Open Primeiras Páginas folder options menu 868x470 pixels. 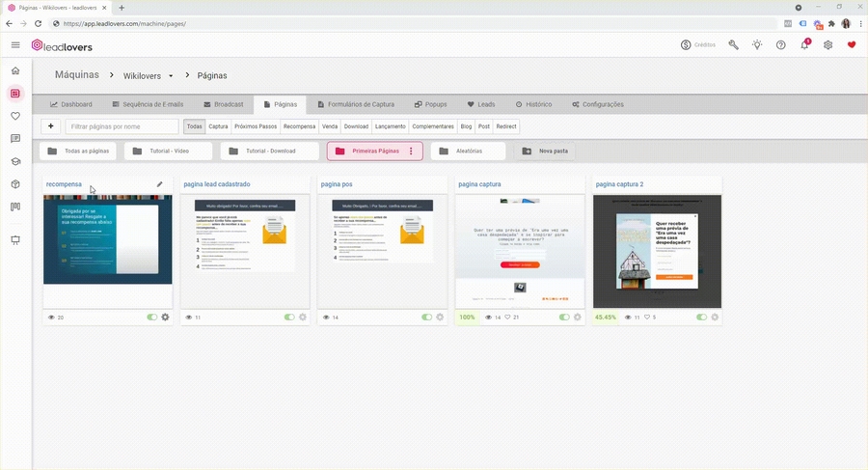(411, 152)
